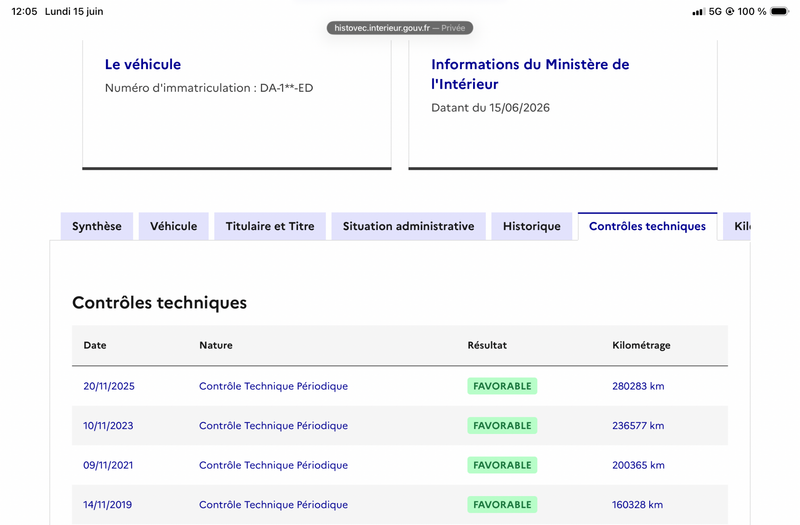Select the Titulaire et Titre tab
800x525 pixels.
(270, 226)
